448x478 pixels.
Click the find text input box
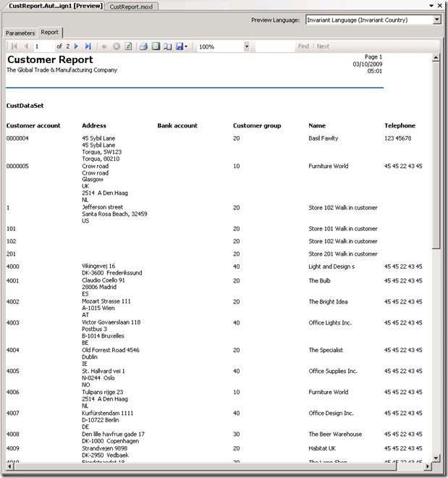coord(275,46)
